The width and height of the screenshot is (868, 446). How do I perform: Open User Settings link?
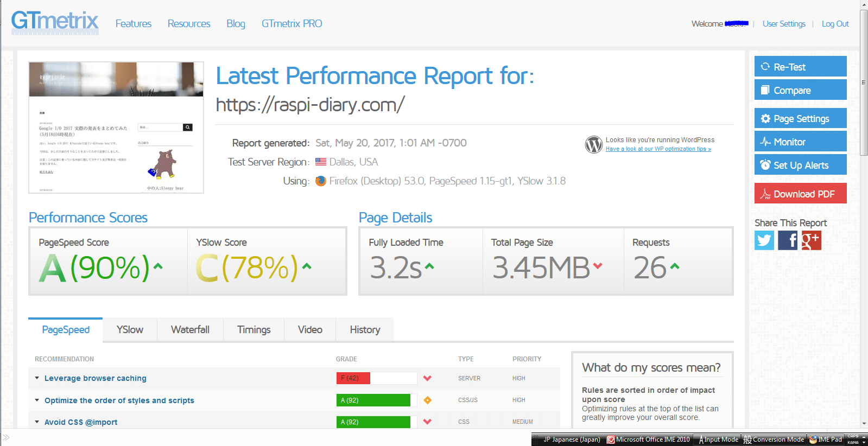pos(784,24)
